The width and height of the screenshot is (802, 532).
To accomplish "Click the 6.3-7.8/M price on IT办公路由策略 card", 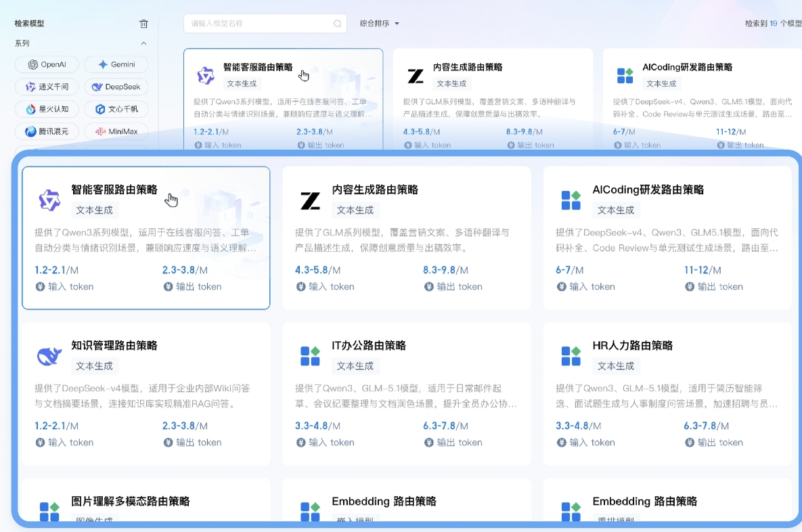I will pos(445,426).
